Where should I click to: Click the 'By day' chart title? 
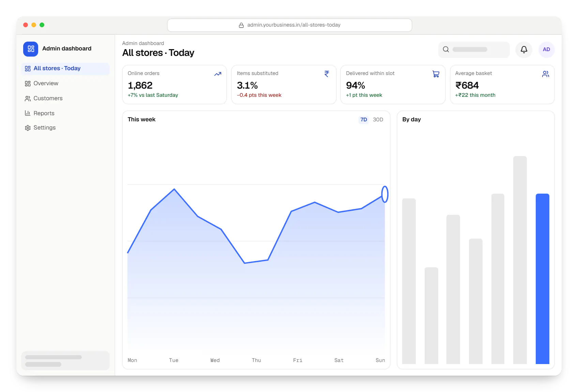point(411,120)
